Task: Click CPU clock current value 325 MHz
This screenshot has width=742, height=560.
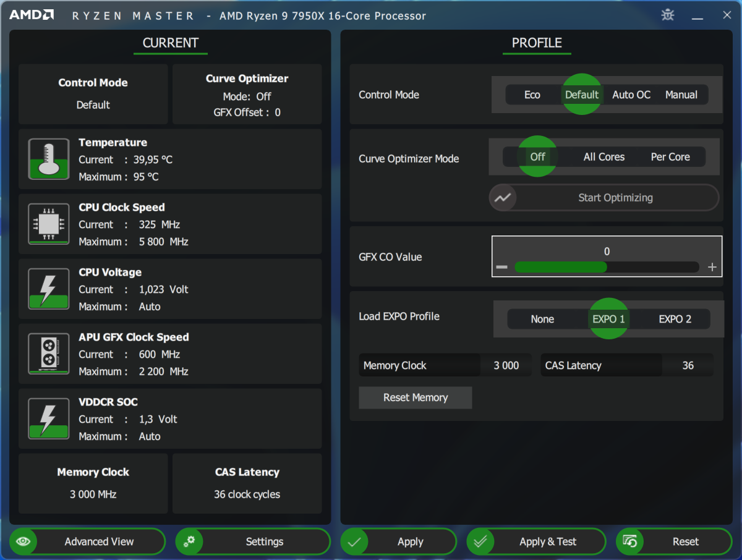Action: [160, 224]
